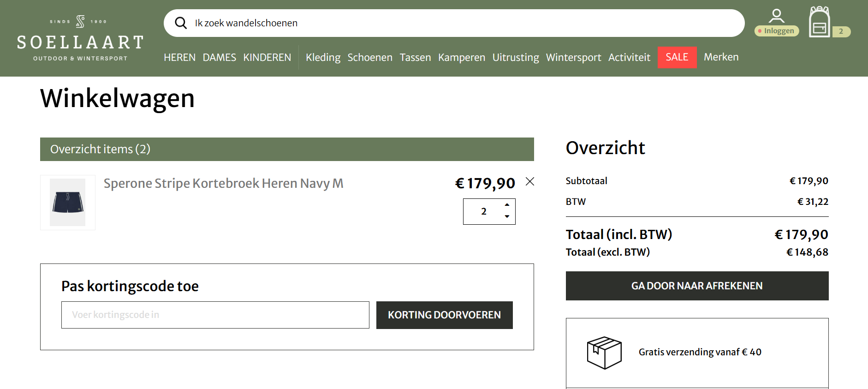868x389 pixels.
Task: Click the 'Subtotaal' label
Action: tap(587, 181)
